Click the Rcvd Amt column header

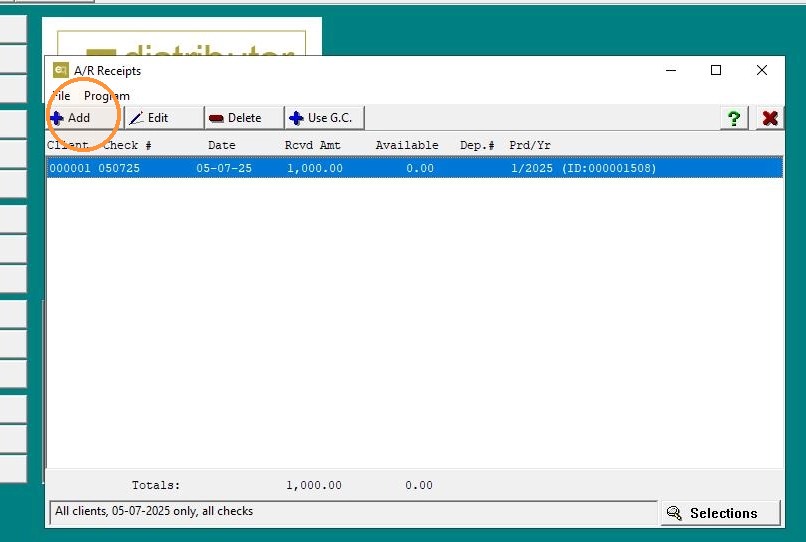click(x=313, y=145)
